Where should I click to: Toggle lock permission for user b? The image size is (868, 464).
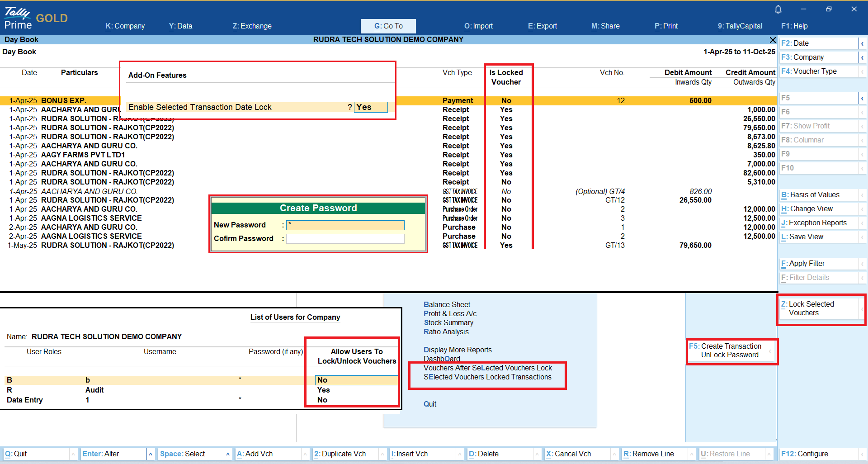[355, 380]
